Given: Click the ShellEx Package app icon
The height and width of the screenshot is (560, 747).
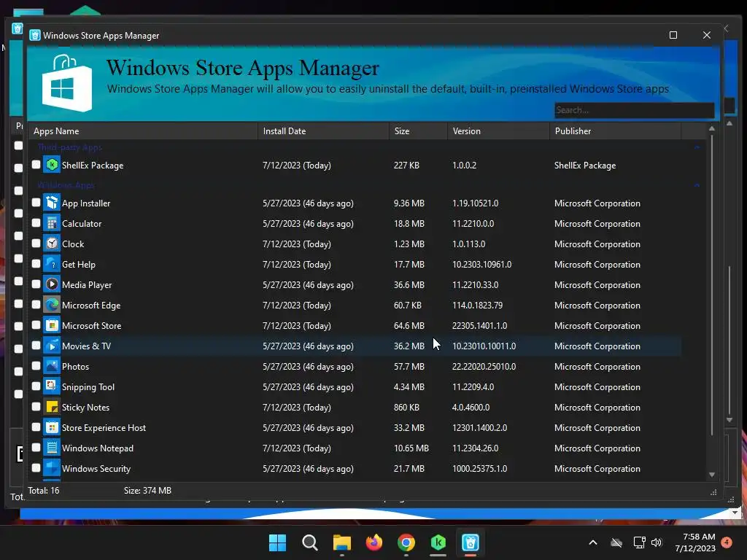Looking at the screenshot, I should (52, 165).
